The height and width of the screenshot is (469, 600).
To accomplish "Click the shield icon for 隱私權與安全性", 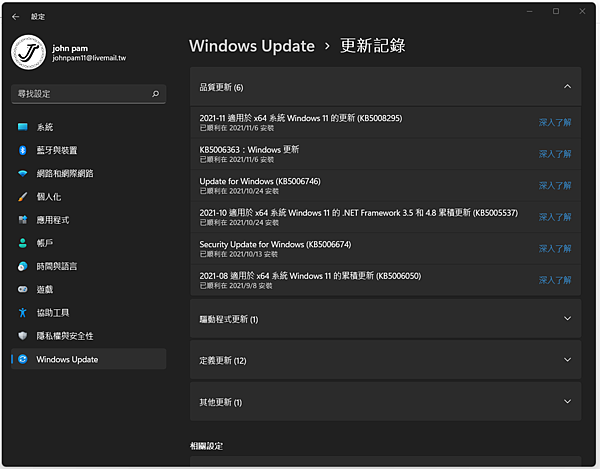I will coord(23,336).
